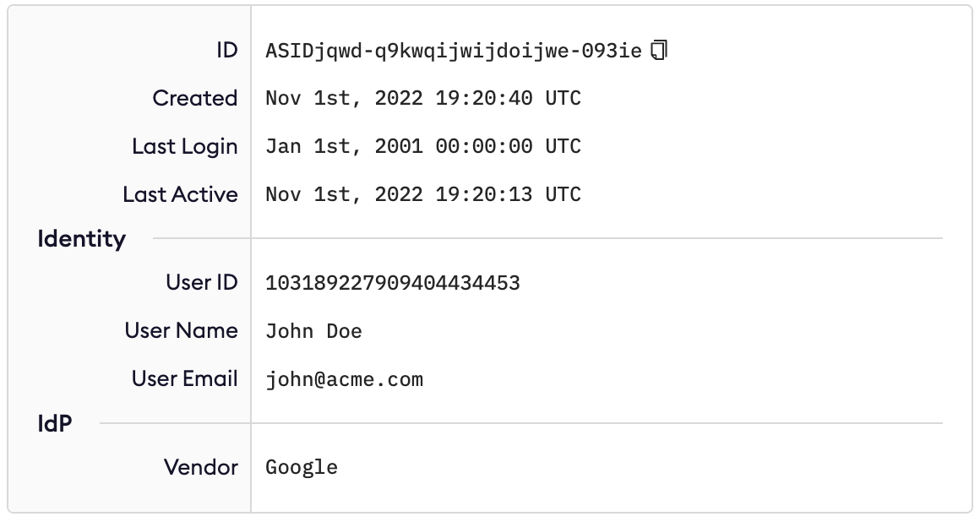
Task: Copy the ID to clipboard
Action: (x=660, y=51)
